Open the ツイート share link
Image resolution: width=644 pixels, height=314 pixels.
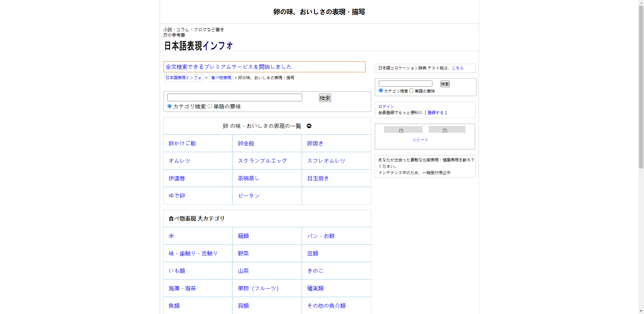[420, 140]
